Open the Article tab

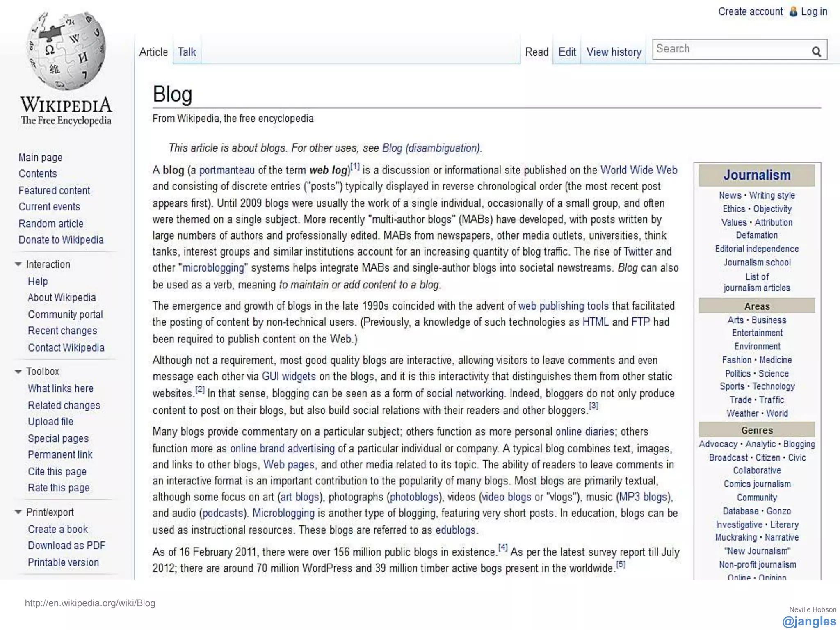(x=153, y=52)
